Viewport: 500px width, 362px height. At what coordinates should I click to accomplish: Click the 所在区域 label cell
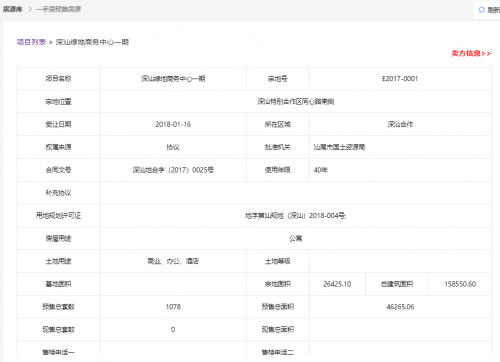tap(278, 124)
